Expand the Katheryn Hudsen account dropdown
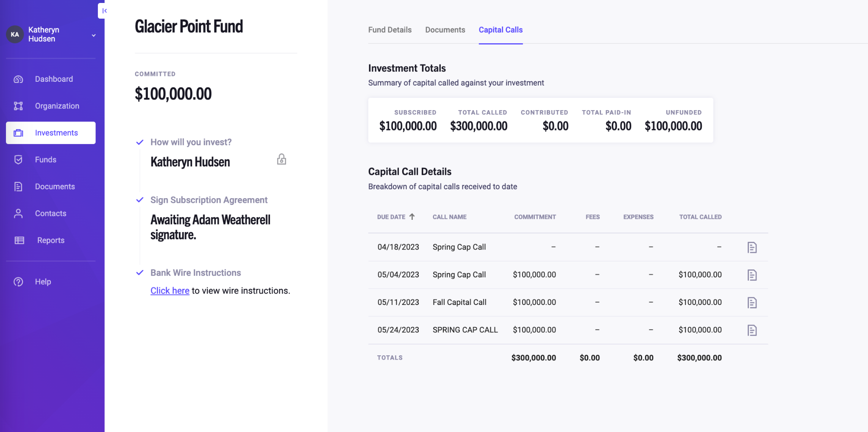The image size is (868, 432). [x=94, y=35]
